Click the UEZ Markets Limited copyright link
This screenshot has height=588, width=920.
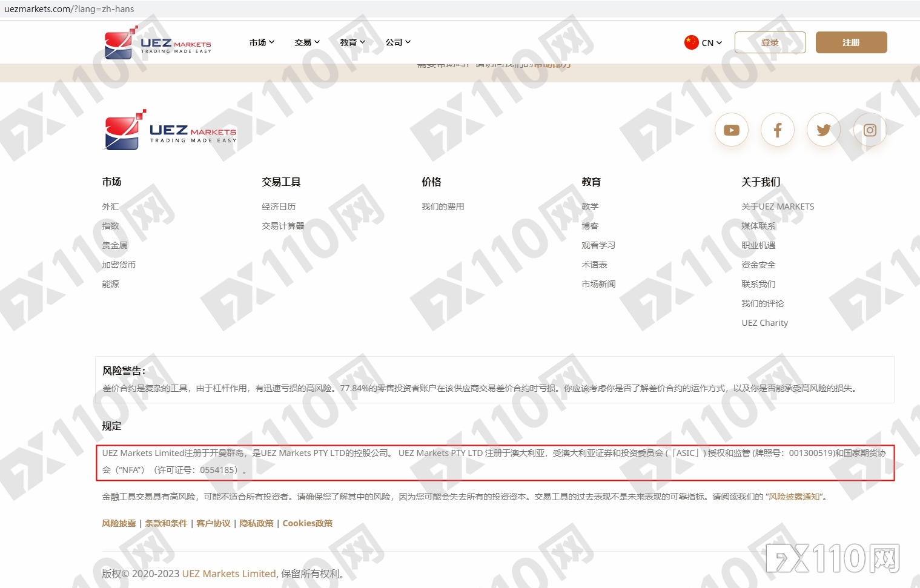point(229,573)
